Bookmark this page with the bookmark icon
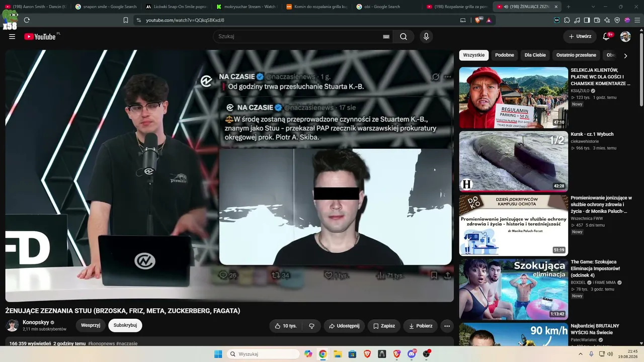 coord(126,20)
